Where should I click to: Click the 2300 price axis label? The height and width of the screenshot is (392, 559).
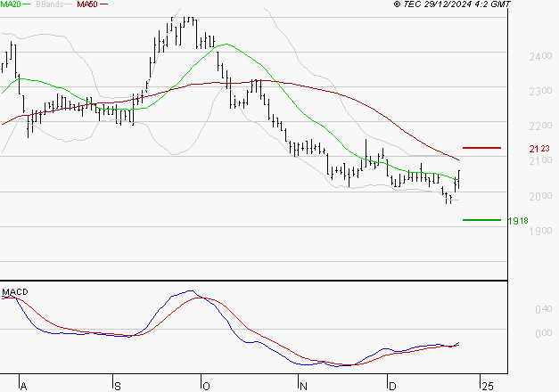[x=540, y=91]
